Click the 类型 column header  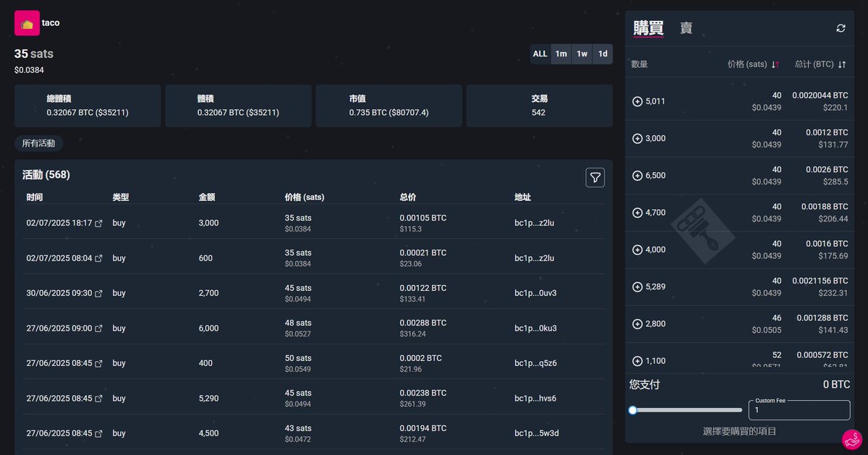pyautogui.click(x=121, y=197)
